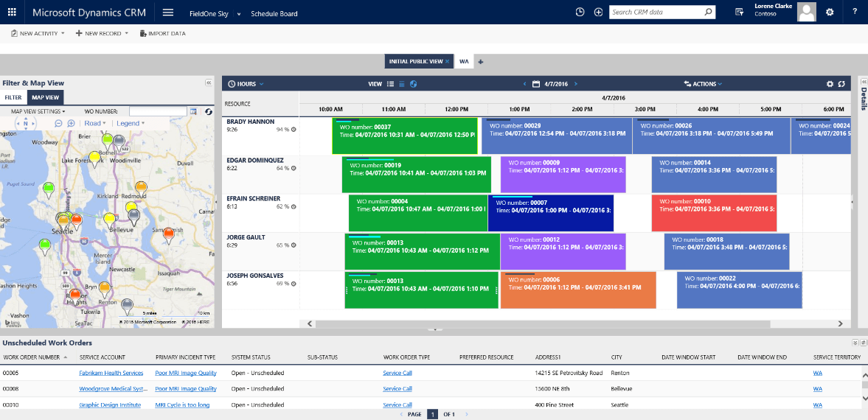
Task: Zoom out on the map
Action: pyautogui.click(x=59, y=124)
